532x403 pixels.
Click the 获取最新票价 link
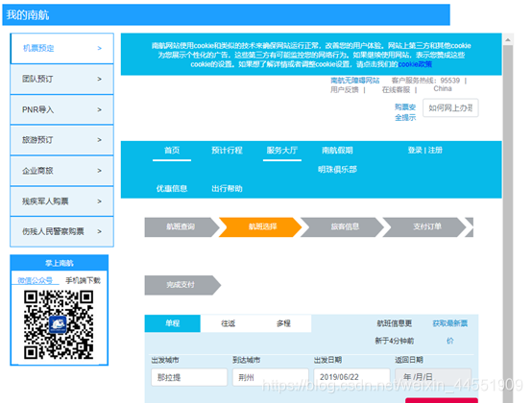coord(449,332)
